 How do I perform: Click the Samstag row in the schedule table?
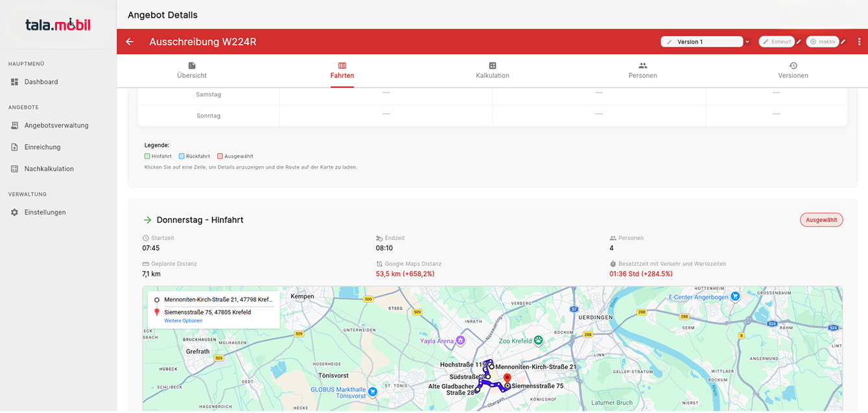[x=207, y=95]
